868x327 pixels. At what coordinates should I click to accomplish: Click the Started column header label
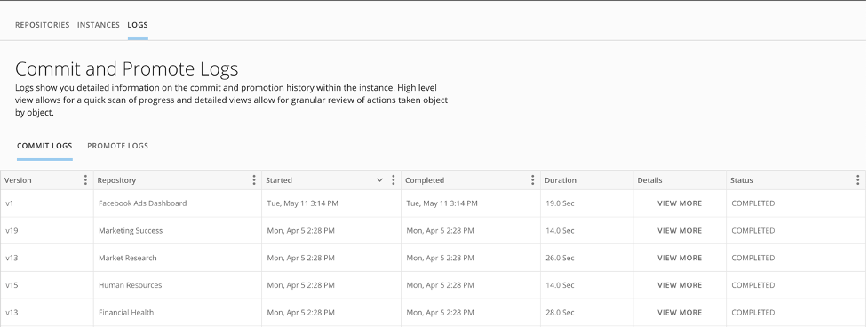[279, 180]
